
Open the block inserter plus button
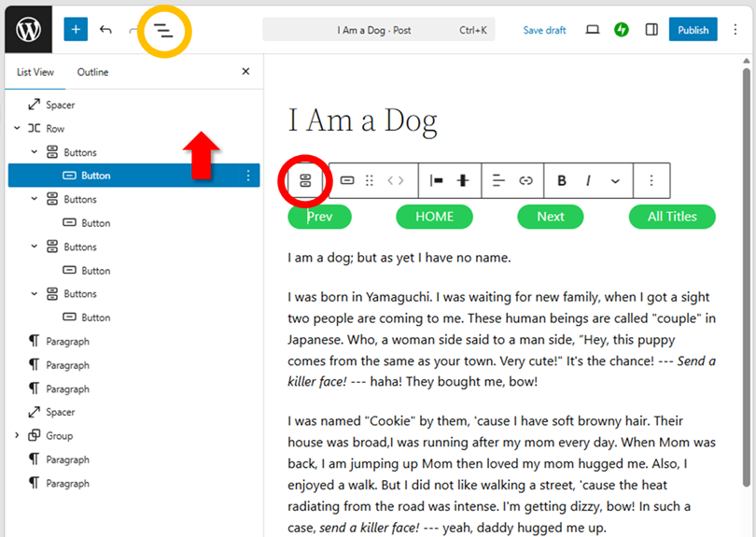pos(76,30)
